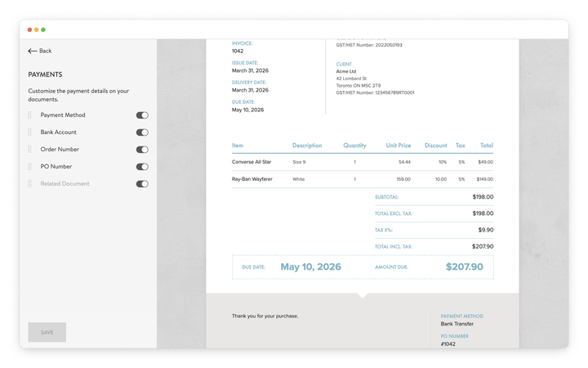Click the PAYMENTS heading
The height and width of the screenshot is (368, 588).
click(45, 74)
